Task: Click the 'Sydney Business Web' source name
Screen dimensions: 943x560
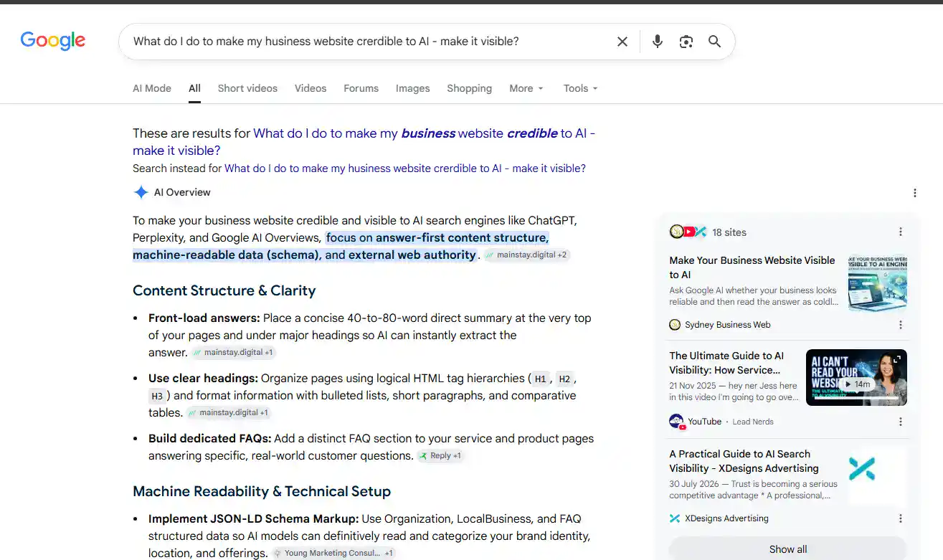Action: pyautogui.click(x=728, y=325)
